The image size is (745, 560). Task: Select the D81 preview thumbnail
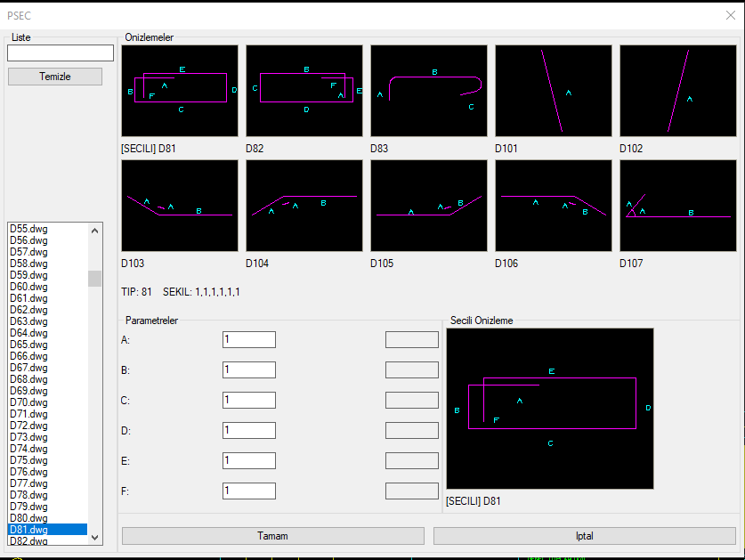tap(180, 91)
